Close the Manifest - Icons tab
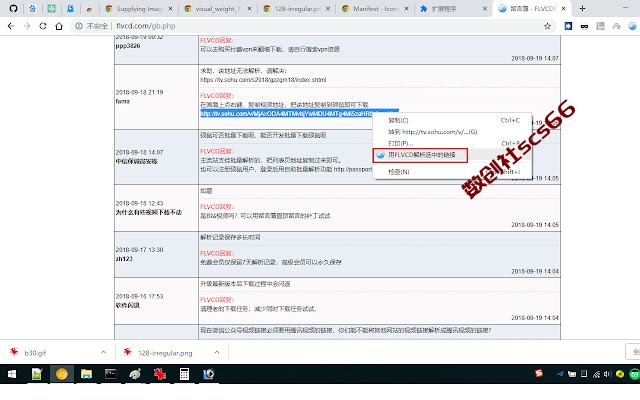The image size is (640, 400). (406, 9)
